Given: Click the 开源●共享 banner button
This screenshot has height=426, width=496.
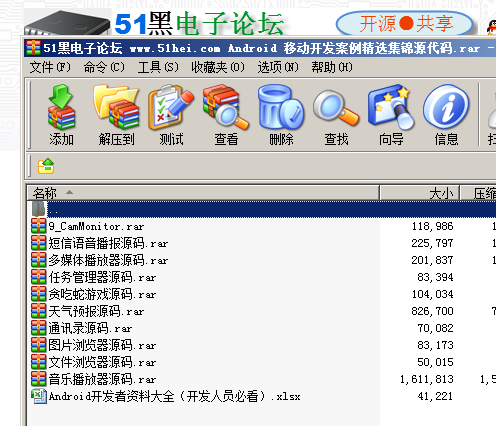Looking at the screenshot, I should pyautogui.click(x=405, y=23).
